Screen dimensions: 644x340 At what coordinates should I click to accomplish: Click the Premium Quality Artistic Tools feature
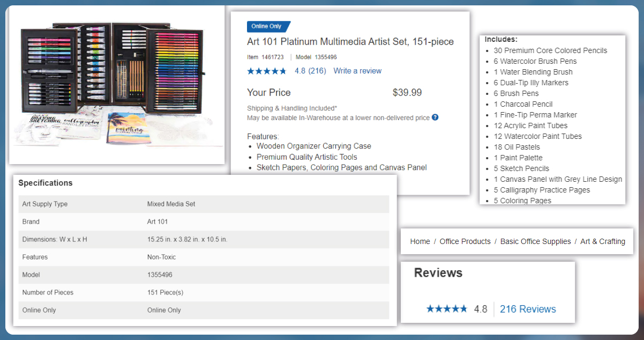click(307, 157)
